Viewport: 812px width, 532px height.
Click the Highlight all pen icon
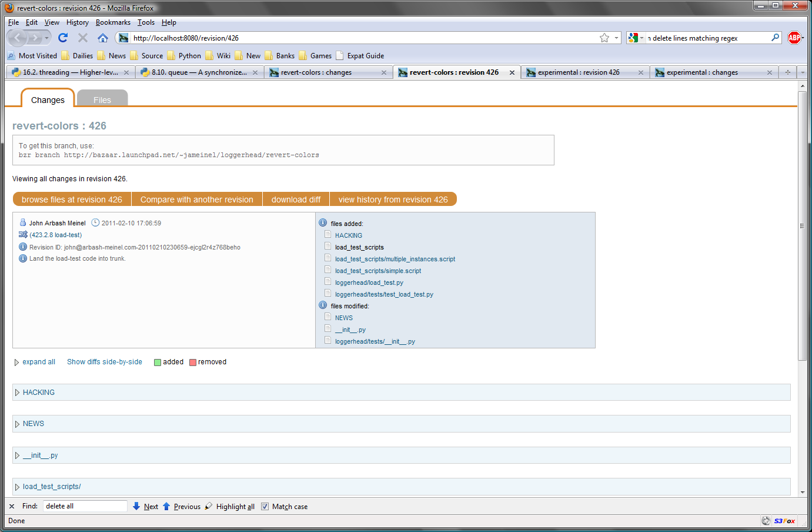(209, 506)
